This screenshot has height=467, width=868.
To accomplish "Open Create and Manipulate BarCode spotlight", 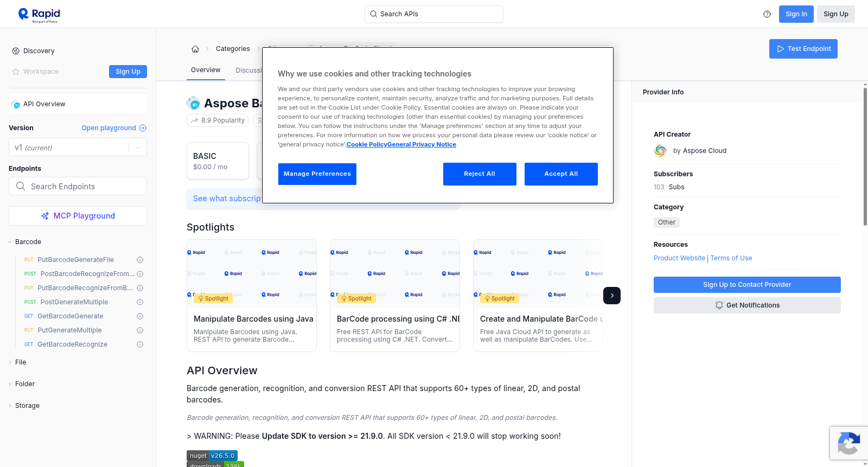I will [x=538, y=296].
